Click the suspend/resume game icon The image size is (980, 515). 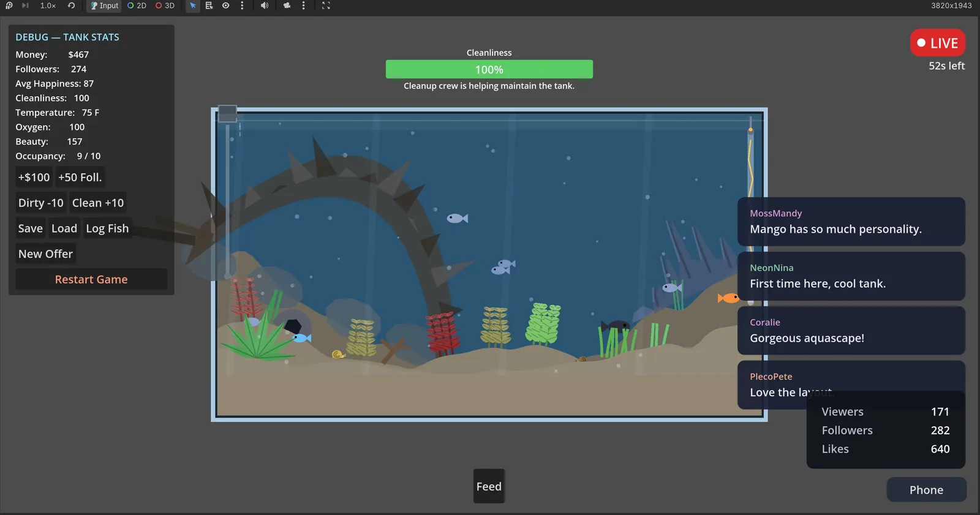(x=9, y=6)
